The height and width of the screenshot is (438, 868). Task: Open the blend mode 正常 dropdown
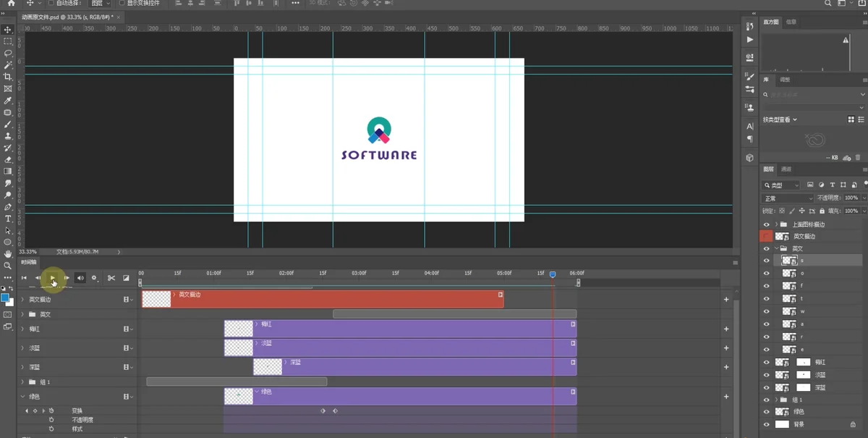click(788, 198)
